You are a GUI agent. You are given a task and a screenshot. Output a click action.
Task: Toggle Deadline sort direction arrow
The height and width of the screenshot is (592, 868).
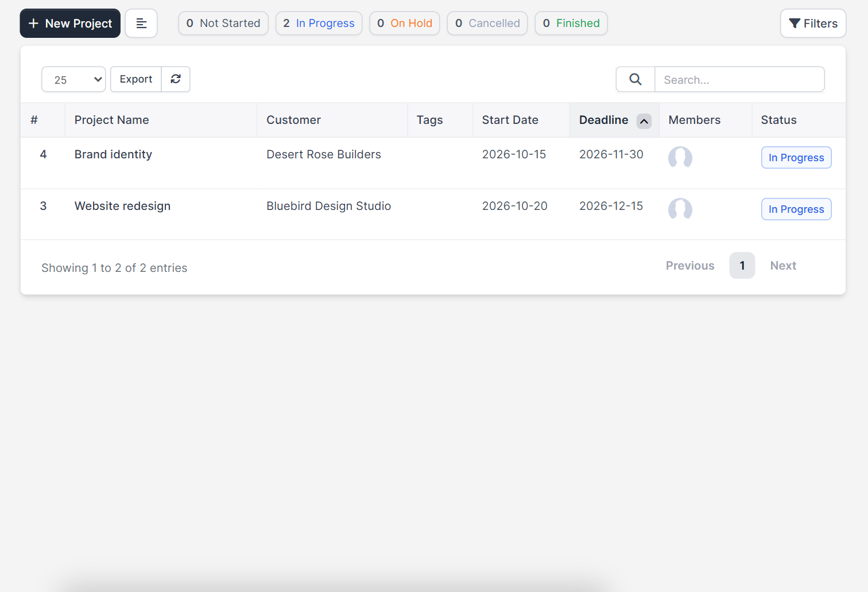coord(644,121)
